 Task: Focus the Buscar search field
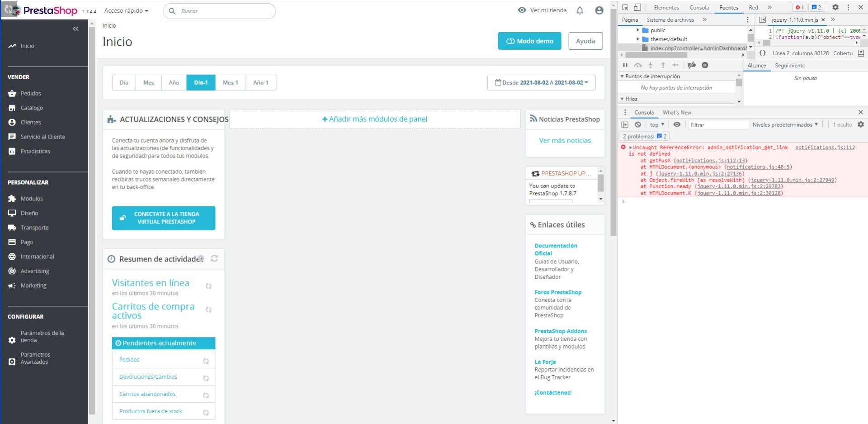pos(219,11)
